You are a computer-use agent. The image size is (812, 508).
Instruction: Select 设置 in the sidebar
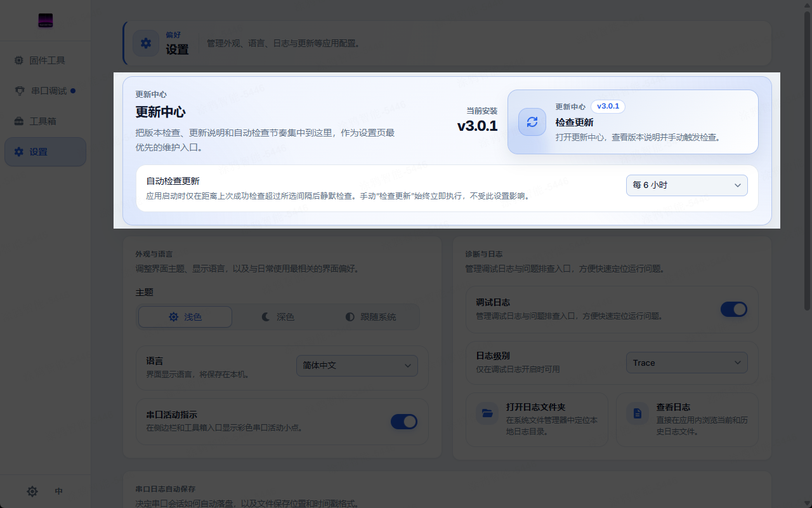coord(45,152)
